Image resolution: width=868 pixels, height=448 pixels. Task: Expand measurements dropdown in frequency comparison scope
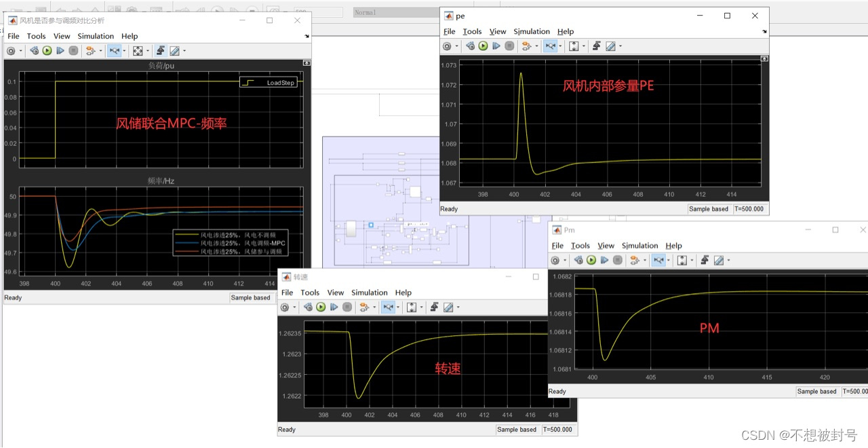click(184, 51)
